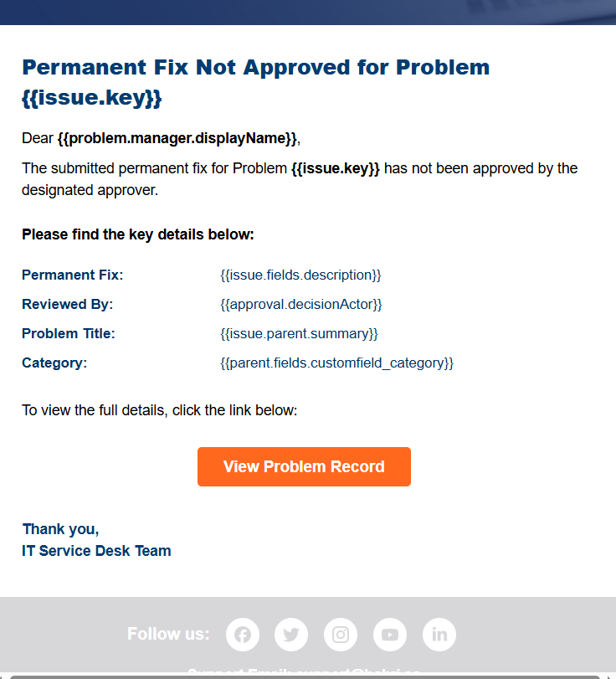616x679 pixels.
Task: Select the {{issue.fields.description}} value
Action: point(300,275)
